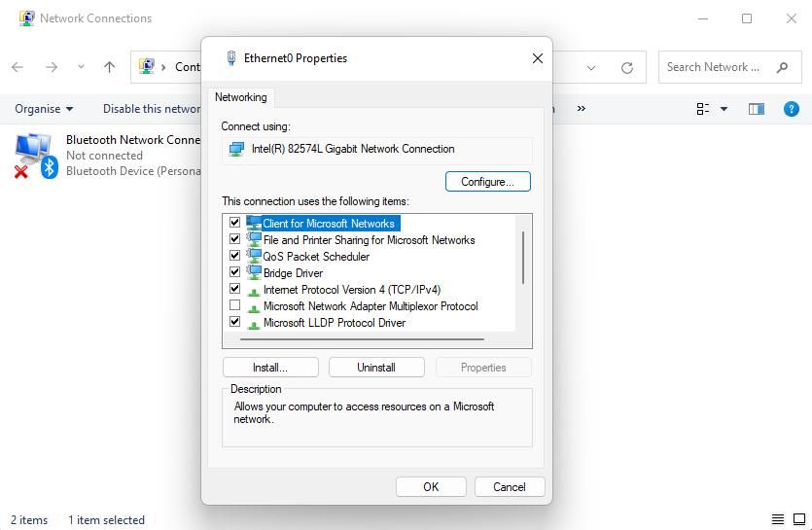Click Disable this network device command
This screenshot has height=530, width=812.
pos(152,109)
